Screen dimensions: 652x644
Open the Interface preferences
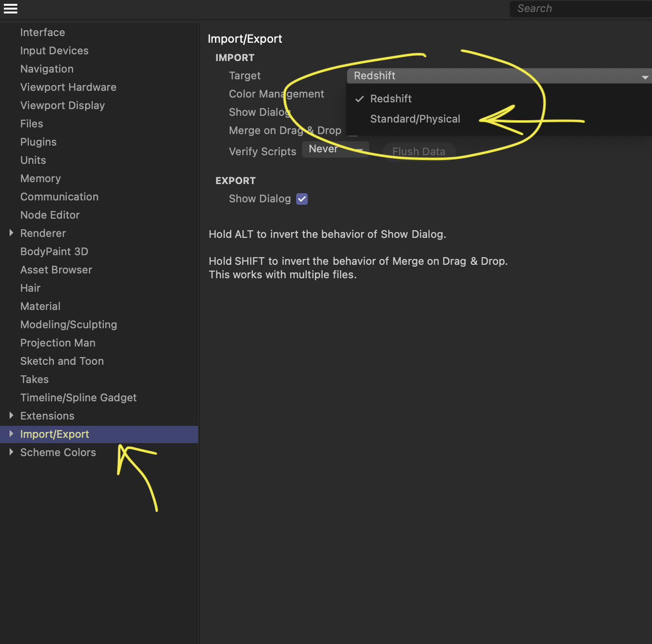42,32
